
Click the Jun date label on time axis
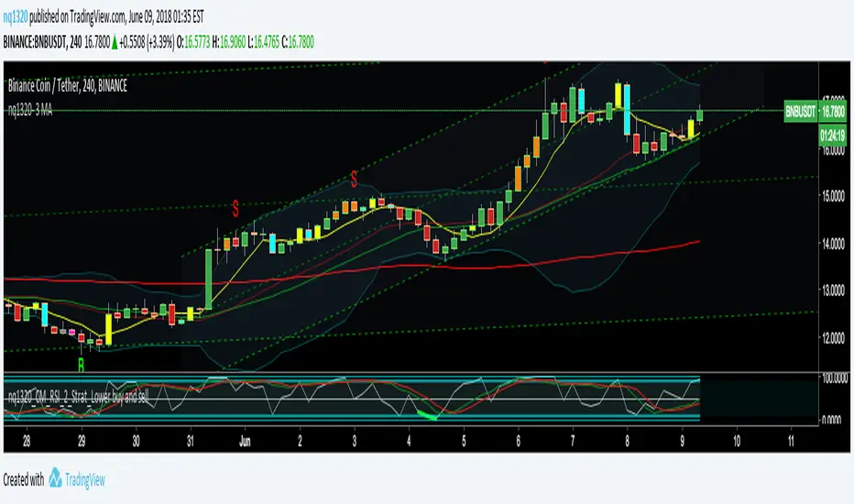click(245, 442)
